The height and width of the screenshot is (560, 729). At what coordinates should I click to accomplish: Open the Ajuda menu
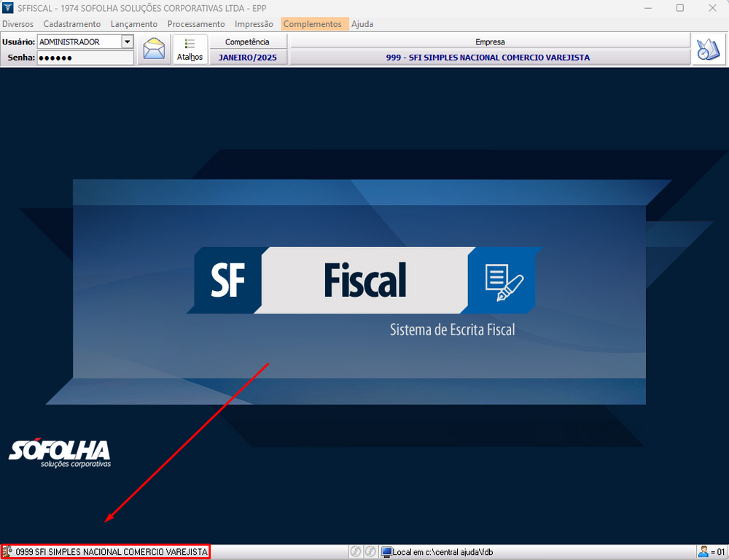point(362,24)
